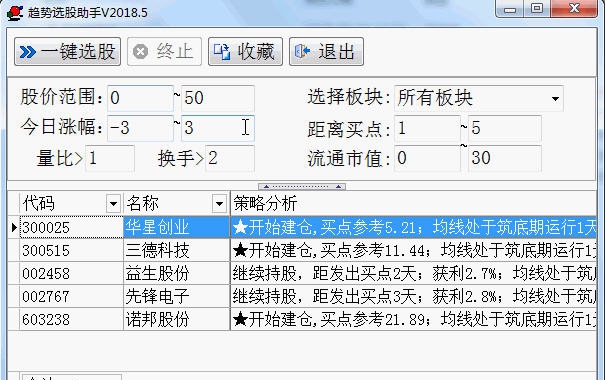Close the 趋势选股助手 window
Viewport: 605px width, 380px height.
point(574,8)
